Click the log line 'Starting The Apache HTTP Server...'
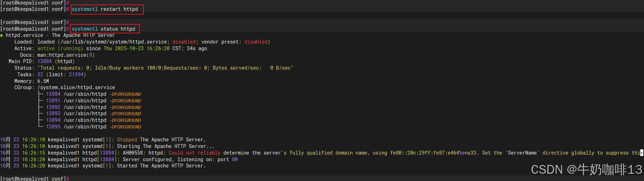Viewport: 644px width, 181px height. pyautogui.click(x=107, y=146)
